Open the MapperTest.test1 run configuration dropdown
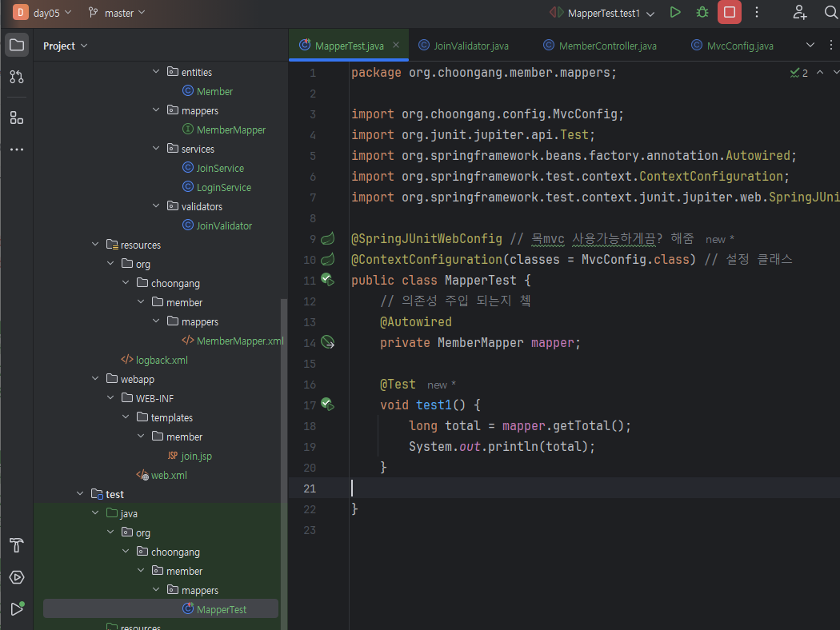Screen dimensions: 840x630 pos(602,13)
